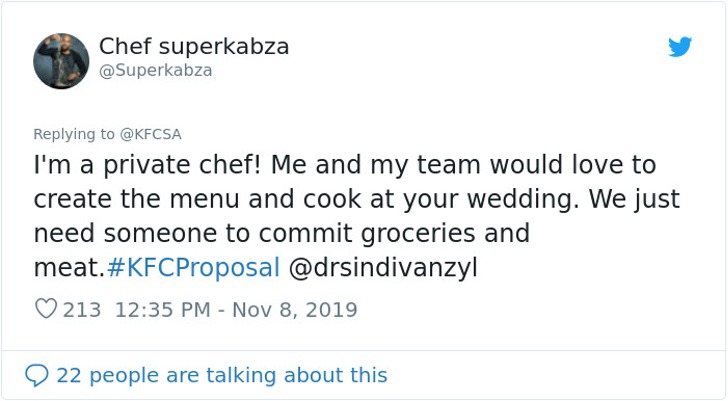Viewport: 728px width, 401px height.
Task: Click the word "meat." in the tweet
Action: pos(68,269)
